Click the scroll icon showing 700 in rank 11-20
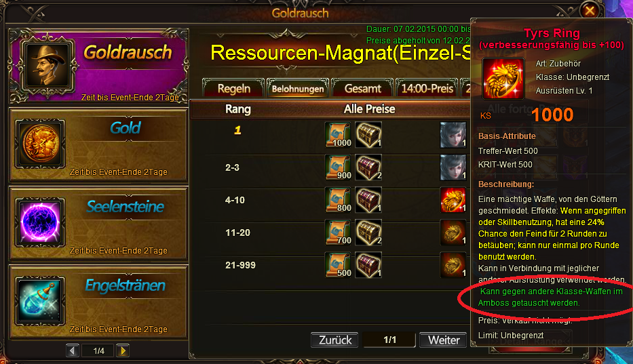Viewport: 633px width, 364px height. 339,232
